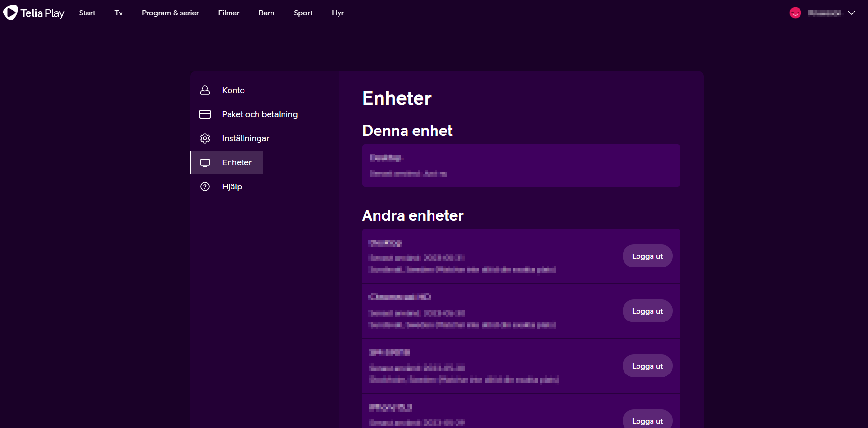Expand the profile dropdown chevron
This screenshot has height=428, width=868.
[852, 13]
